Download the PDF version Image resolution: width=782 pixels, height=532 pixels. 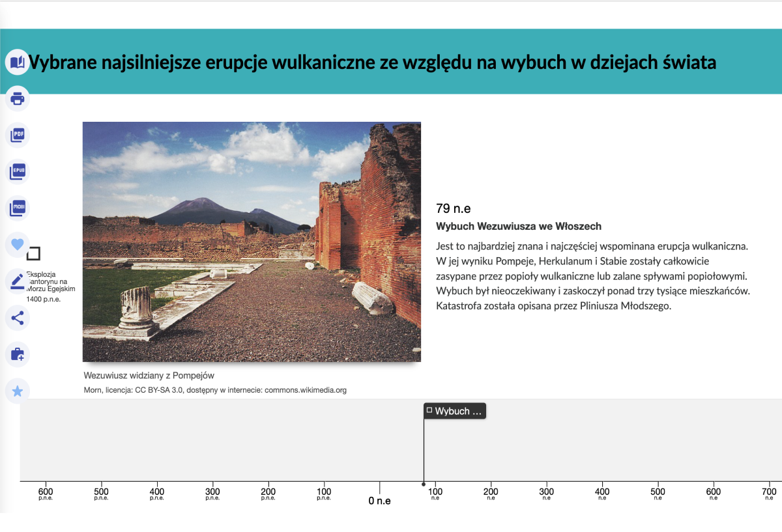[x=18, y=135]
